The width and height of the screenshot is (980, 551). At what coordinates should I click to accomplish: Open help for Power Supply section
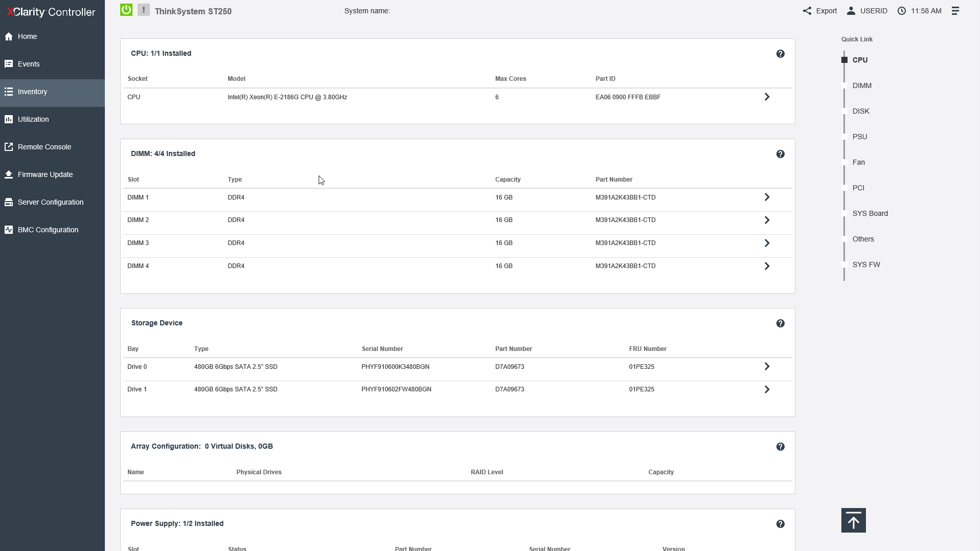(781, 524)
